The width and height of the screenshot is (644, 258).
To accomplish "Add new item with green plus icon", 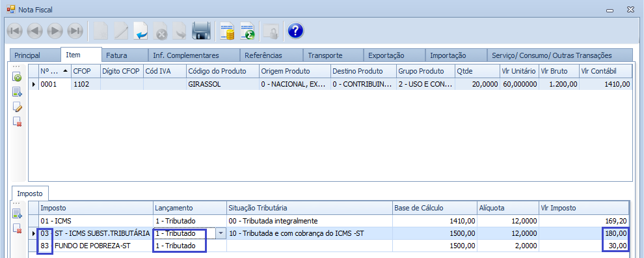I will coord(17,76).
